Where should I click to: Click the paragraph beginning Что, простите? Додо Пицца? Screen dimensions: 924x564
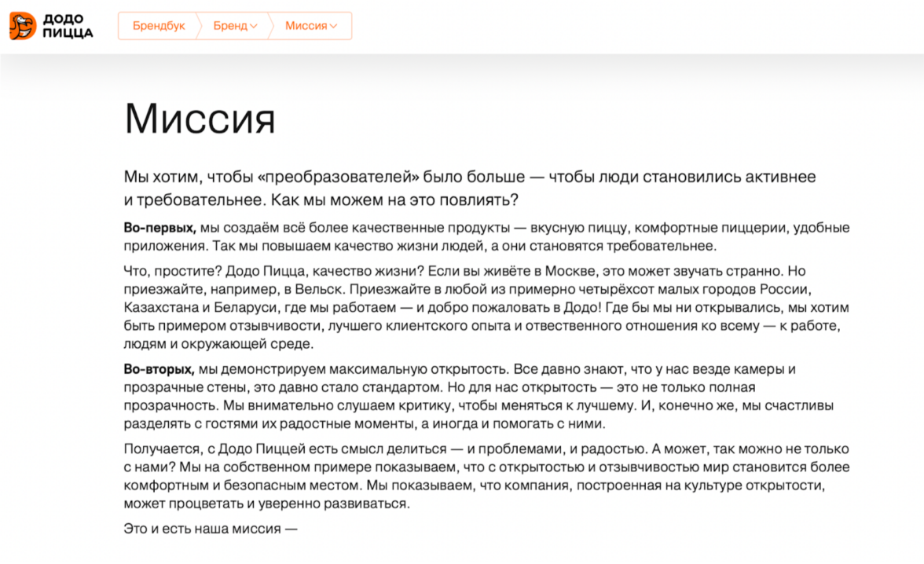[x=486, y=307]
